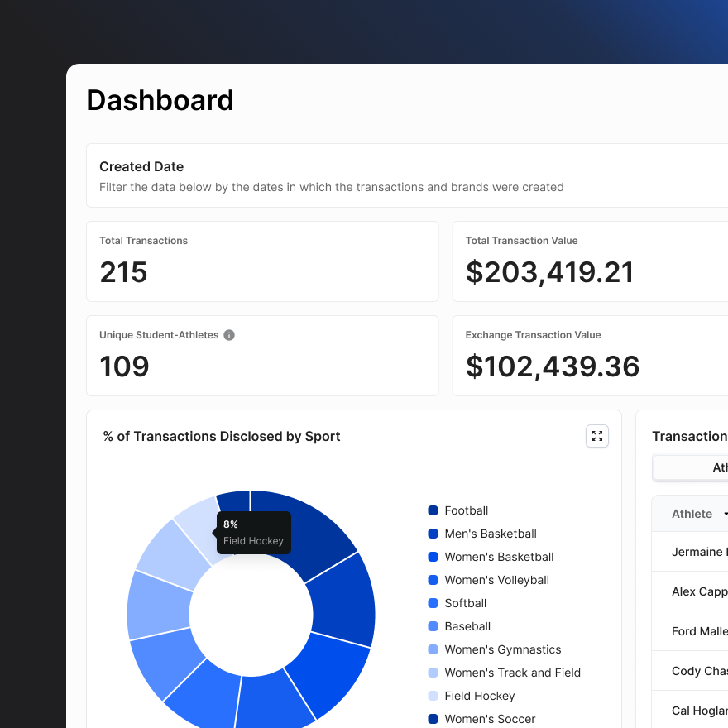Toggle Women's Track and Field legend label
728x728 pixels.
tap(512, 673)
